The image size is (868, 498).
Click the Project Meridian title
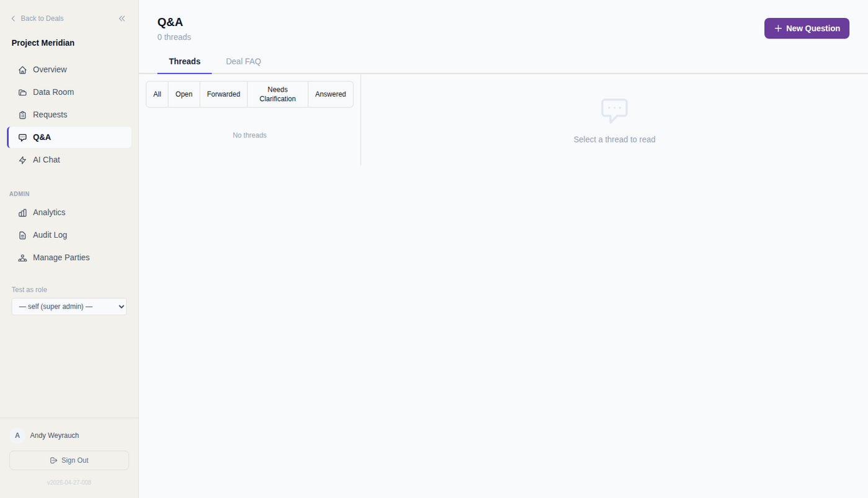tap(43, 43)
